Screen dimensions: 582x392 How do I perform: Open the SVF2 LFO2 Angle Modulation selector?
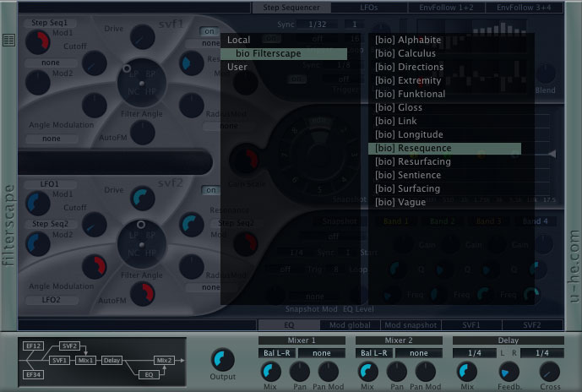click(x=52, y=300)
